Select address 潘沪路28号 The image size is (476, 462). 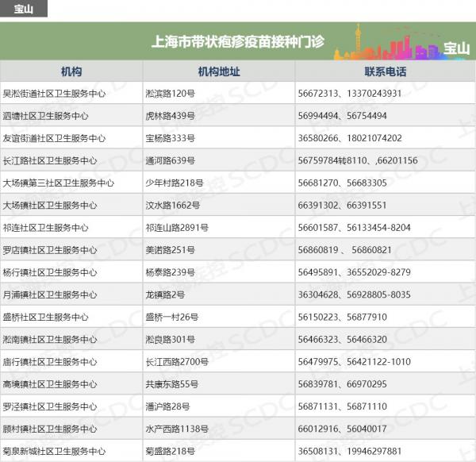point(167,406)
